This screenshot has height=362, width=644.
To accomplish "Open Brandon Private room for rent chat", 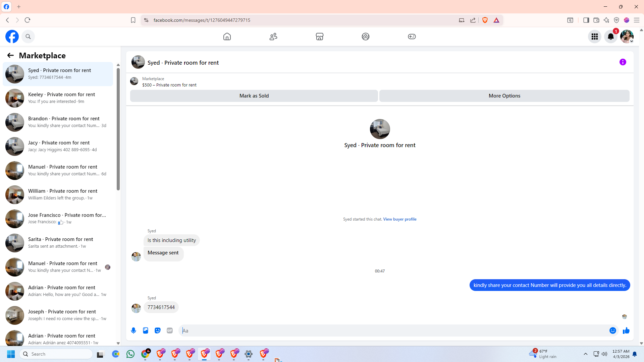I will [x=58, y=122].
